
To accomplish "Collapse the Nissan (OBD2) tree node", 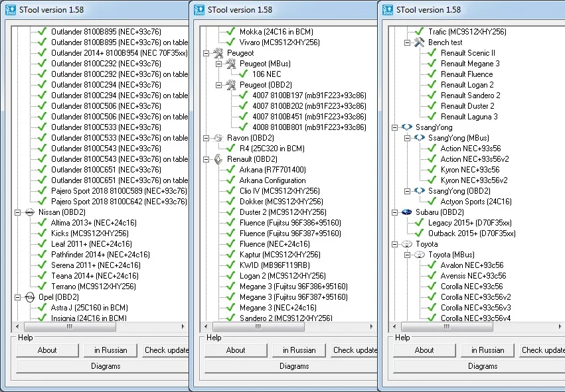I will (x=17, y=212).
